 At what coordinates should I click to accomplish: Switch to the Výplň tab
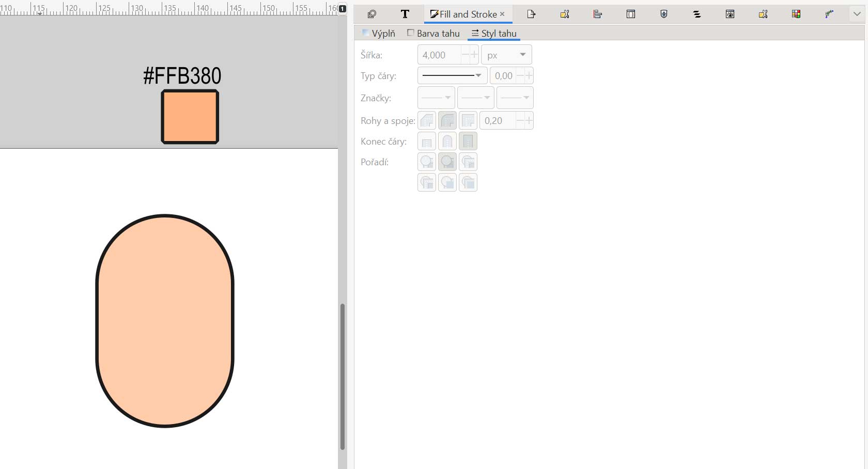(x=379, y=33)
